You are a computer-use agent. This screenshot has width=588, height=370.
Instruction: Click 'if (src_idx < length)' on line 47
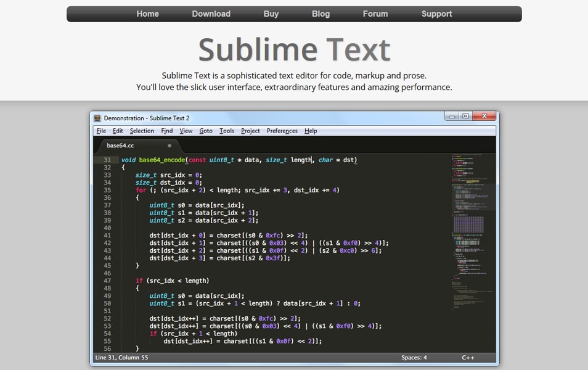(173, 281)
